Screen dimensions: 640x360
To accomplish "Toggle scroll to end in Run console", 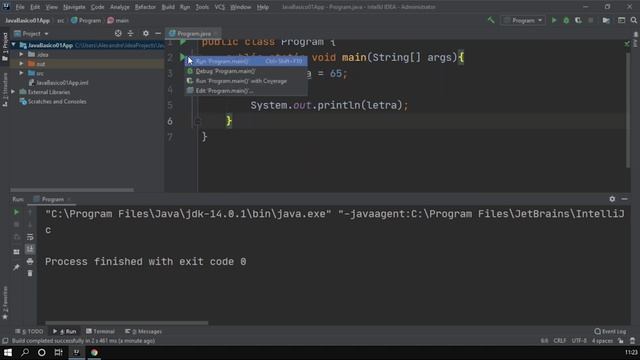I will coord(30,249).
